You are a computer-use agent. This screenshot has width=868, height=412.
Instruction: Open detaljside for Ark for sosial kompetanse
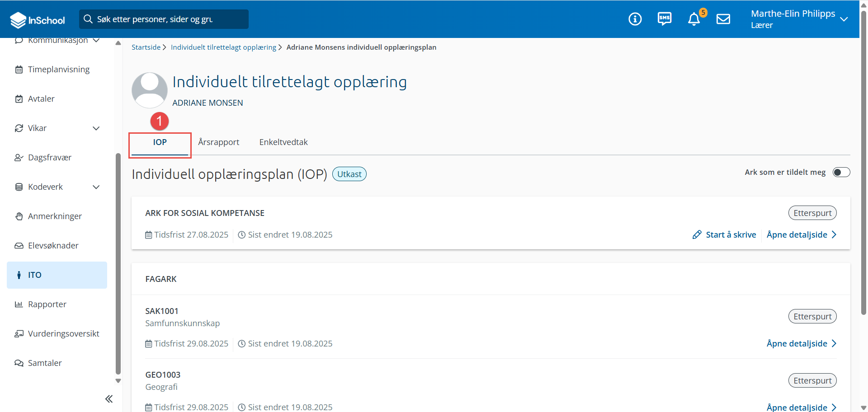click(802, 235)
